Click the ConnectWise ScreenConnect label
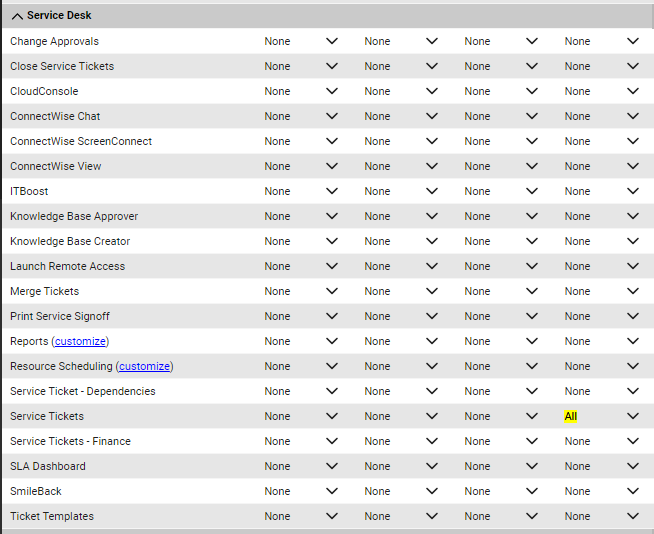The image size is (654, 534). tap(81, 141)
